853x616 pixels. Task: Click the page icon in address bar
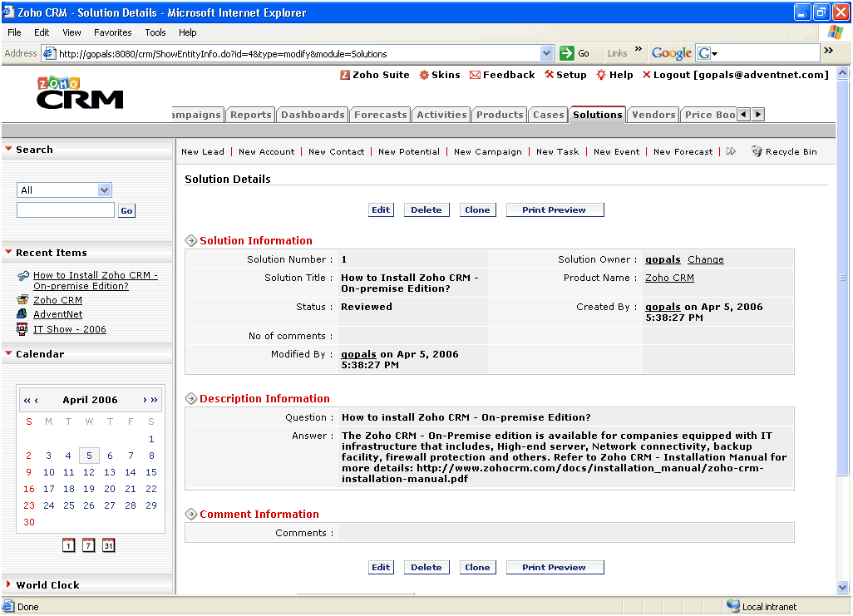(x=49, y=53)
